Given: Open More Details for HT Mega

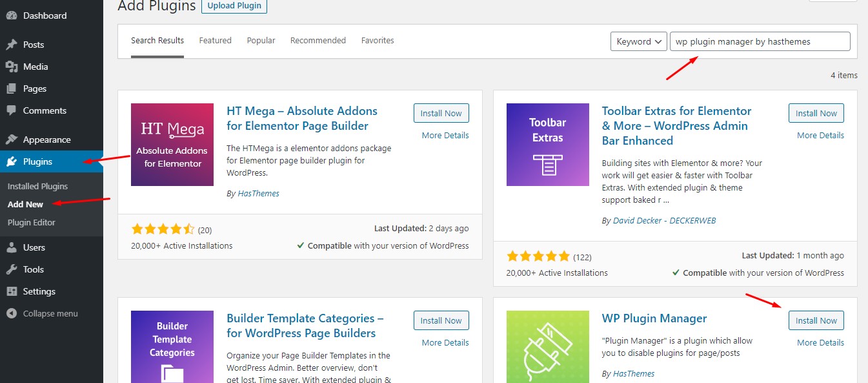Looking at the screenshot, I should 444,135.
